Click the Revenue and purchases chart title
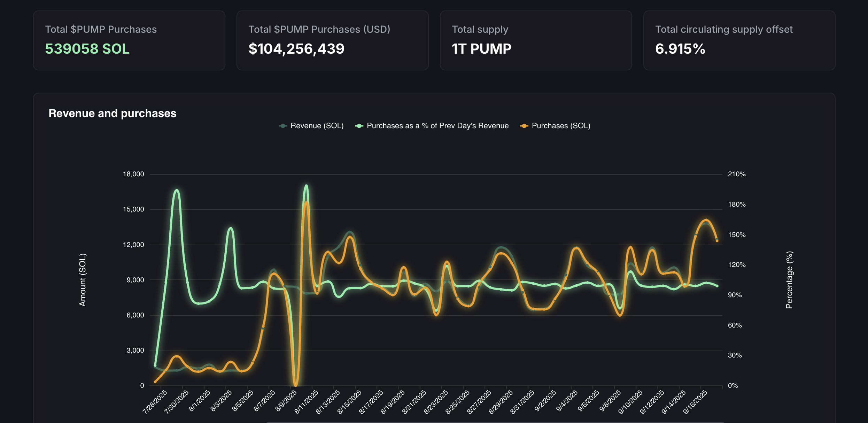868x423 pixels. (112, 113)
